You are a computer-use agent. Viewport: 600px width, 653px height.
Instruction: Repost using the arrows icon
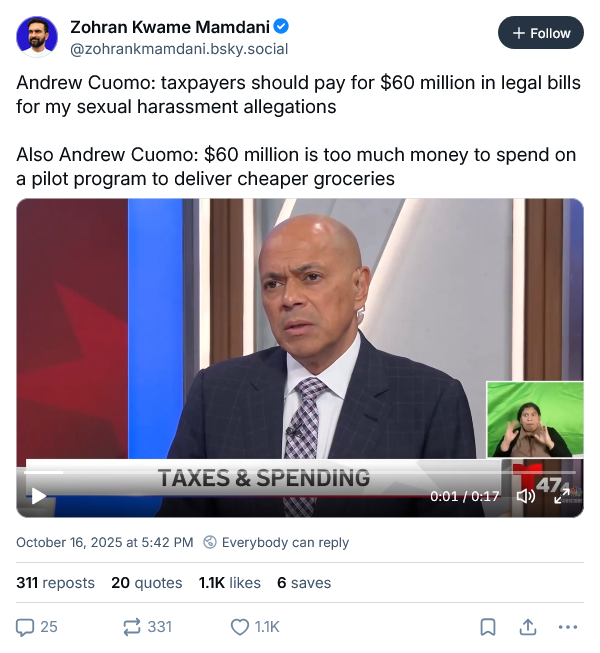[x=132, y=627]
